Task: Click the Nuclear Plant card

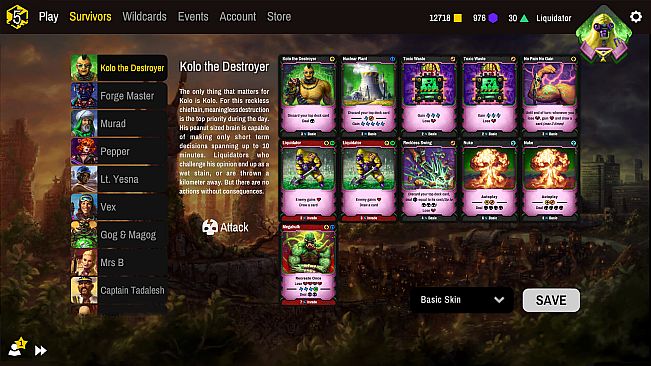Action: (x=369, y=96)
